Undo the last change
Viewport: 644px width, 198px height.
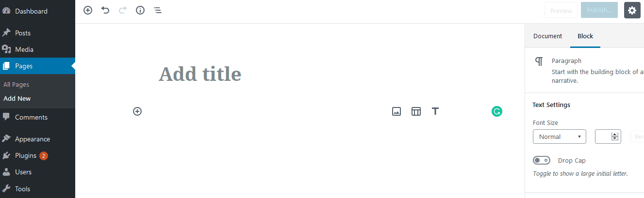(x=105, y=10)
